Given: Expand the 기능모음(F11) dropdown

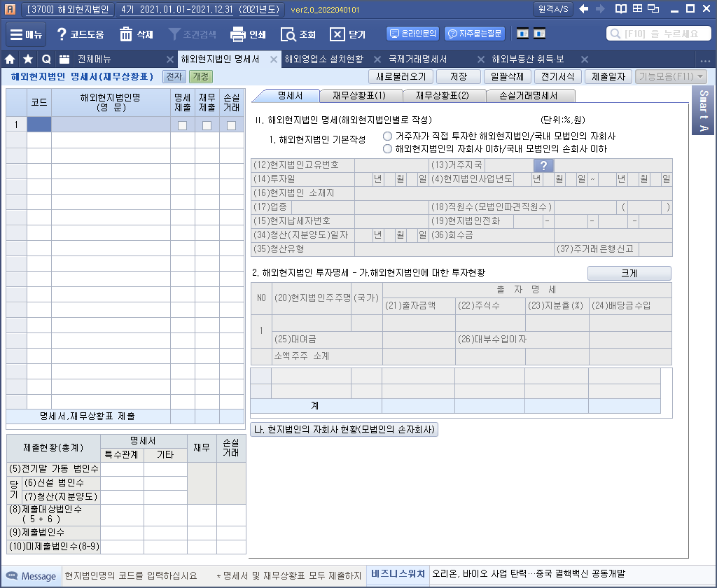Looking at the screenshot, I should pyautogui.click(x=671, y=77).
